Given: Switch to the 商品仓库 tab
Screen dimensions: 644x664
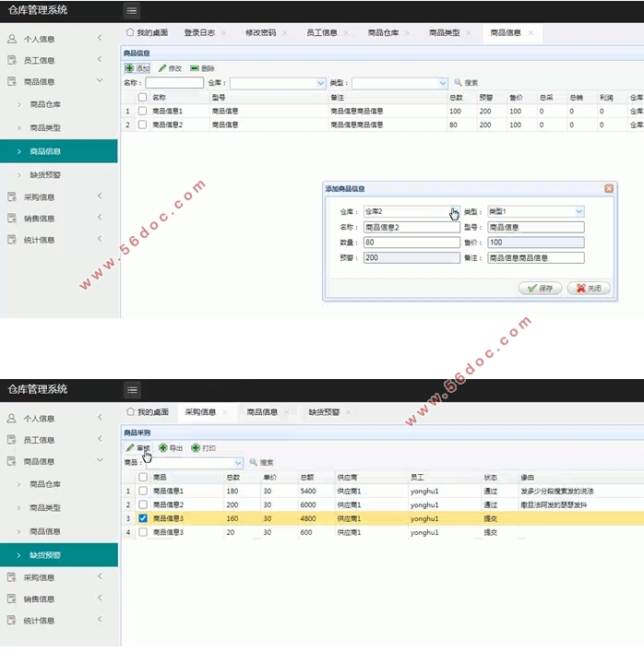Looking at the screenshot, I should pyautogui.click(x=383, y=32).
